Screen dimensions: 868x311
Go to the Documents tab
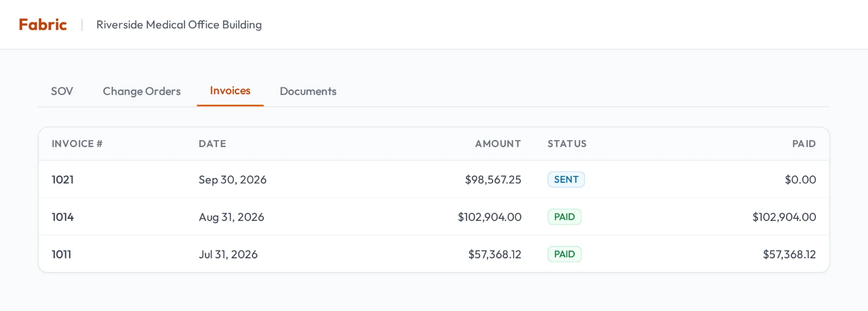click(308, 91)
